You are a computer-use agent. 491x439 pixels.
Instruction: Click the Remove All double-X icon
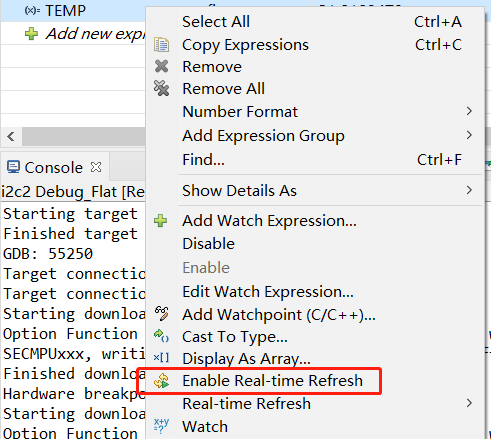click(x=162, y=88)
